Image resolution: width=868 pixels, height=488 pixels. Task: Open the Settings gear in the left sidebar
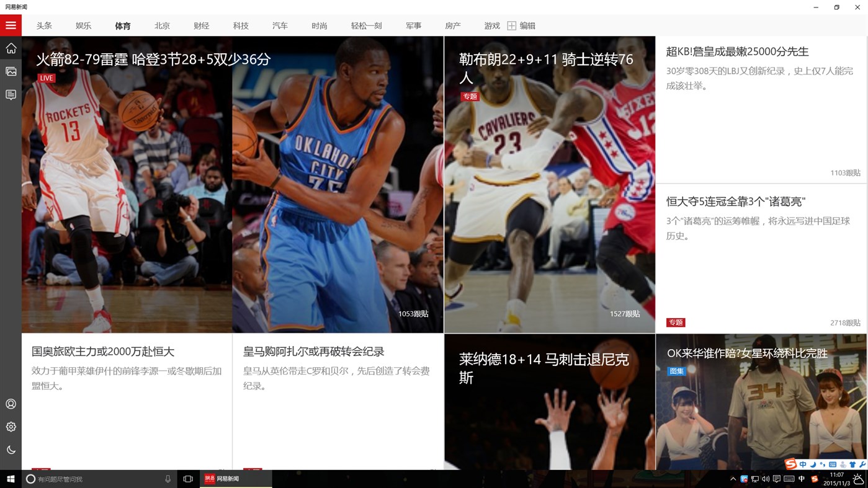[x=11, y=426]
